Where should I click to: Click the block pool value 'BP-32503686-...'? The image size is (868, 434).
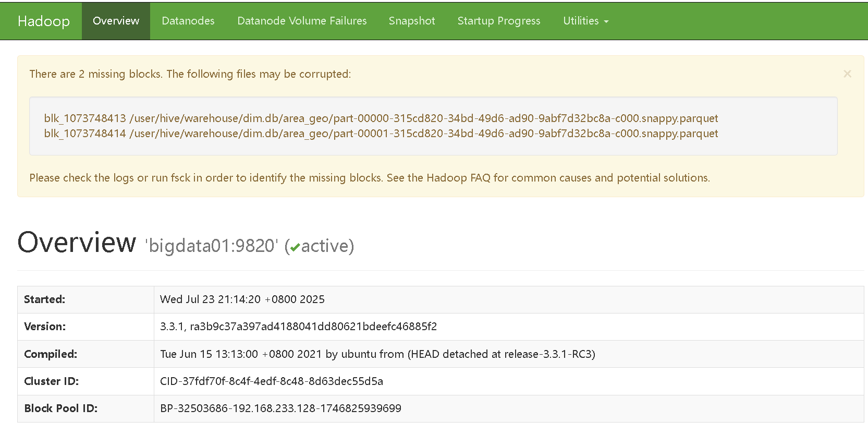280,408
